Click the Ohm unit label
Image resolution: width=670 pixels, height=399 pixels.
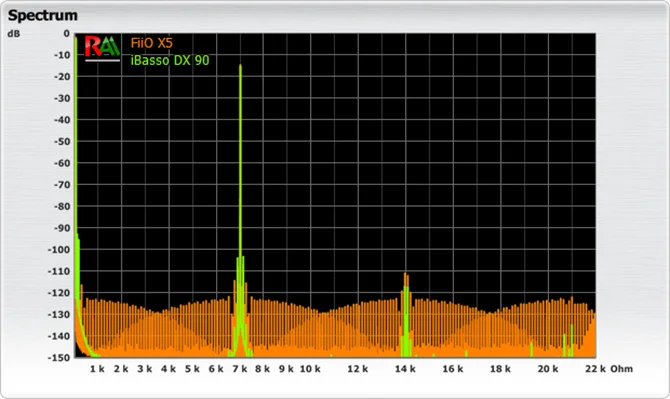coord(621,369)
